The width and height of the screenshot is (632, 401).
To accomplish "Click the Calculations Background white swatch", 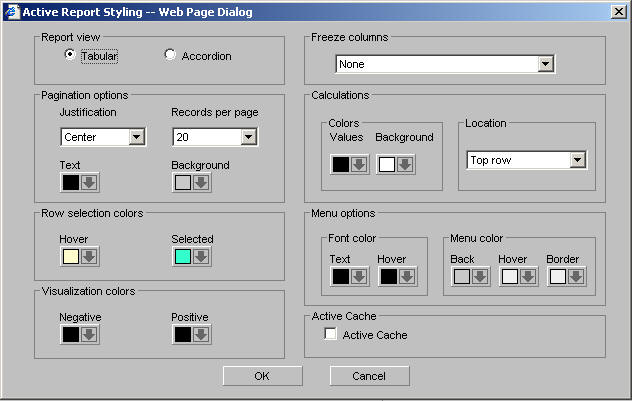I will (x=387, y=164).
